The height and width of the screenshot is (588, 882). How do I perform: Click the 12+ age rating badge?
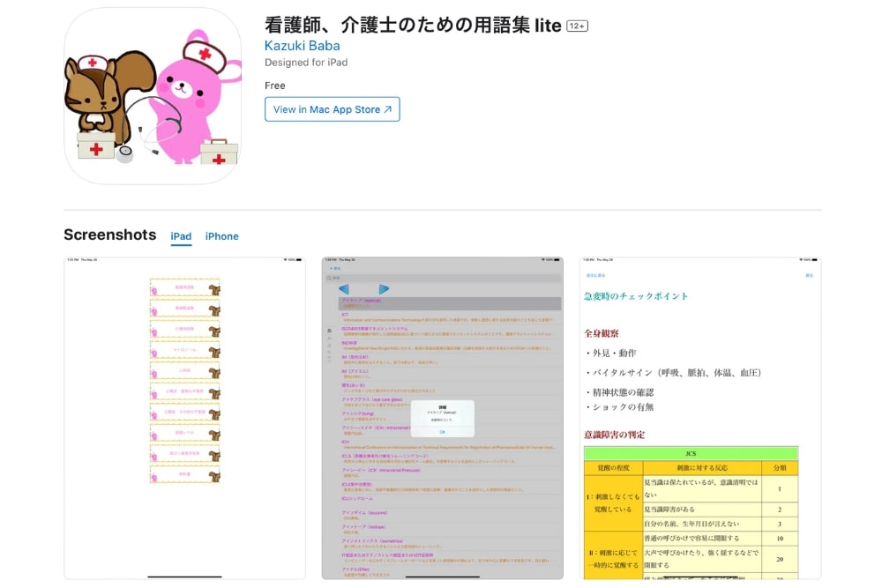[x=577, y=26]
